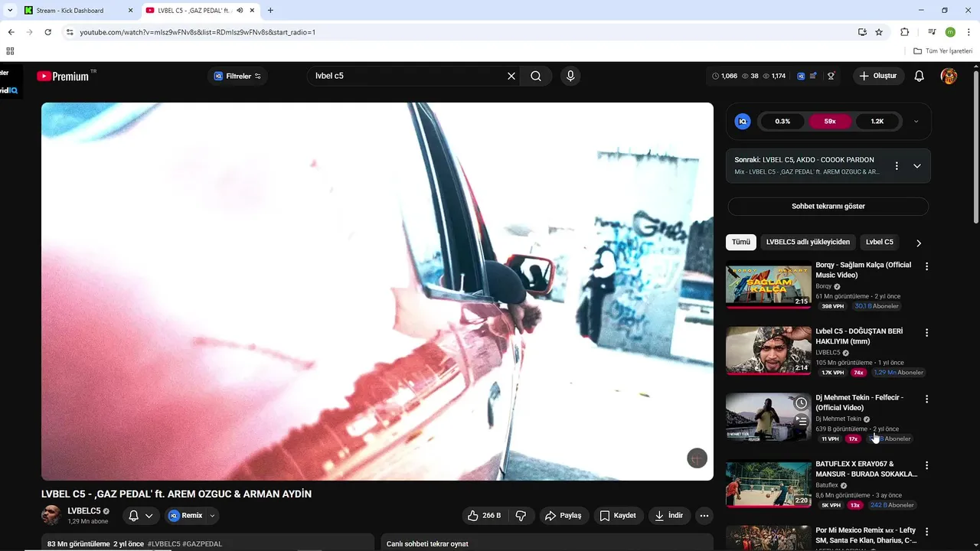Open the vidIQ trophy icon
The image size is (980, 551).
[831, 76]
